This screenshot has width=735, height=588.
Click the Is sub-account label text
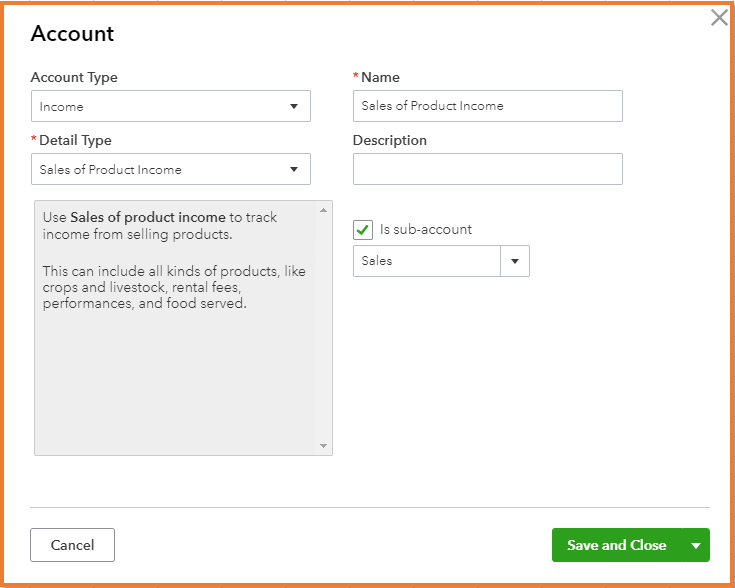[426, 230]
